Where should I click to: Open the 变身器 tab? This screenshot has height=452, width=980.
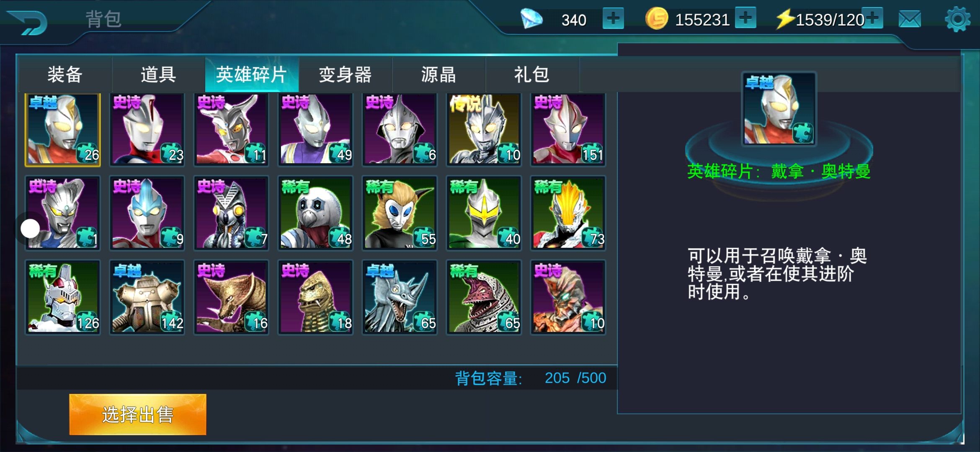pyautogui.click(x=345, y=74)
